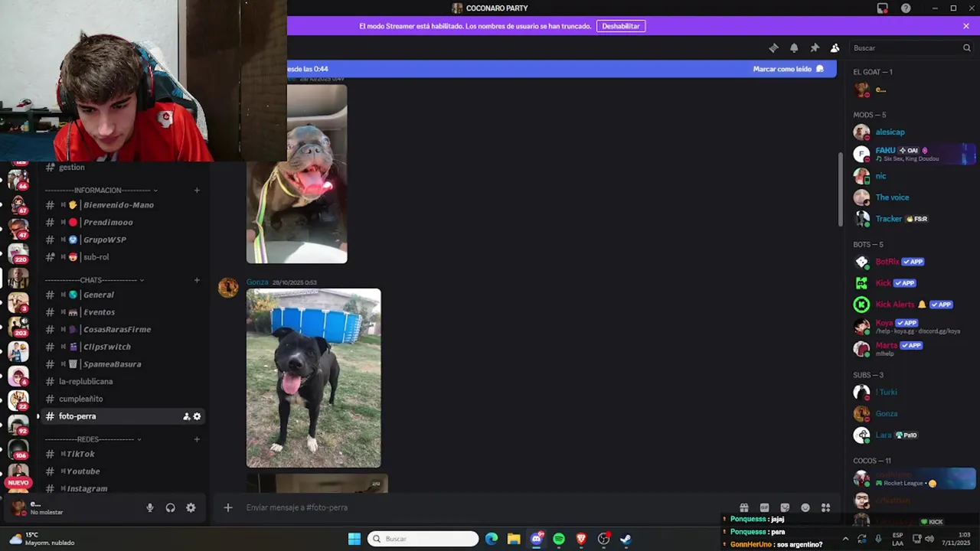Select BotRix bot in members list

pos(911,262)
